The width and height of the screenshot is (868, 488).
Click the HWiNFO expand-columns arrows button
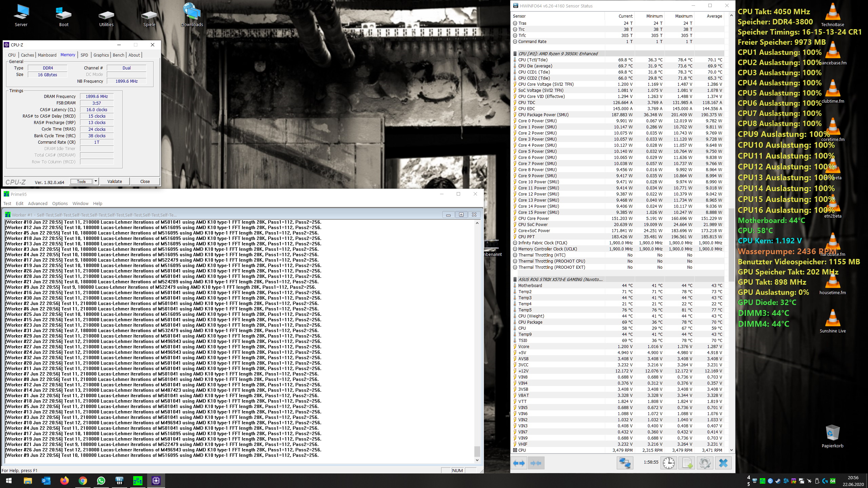(x=519, y=463)
